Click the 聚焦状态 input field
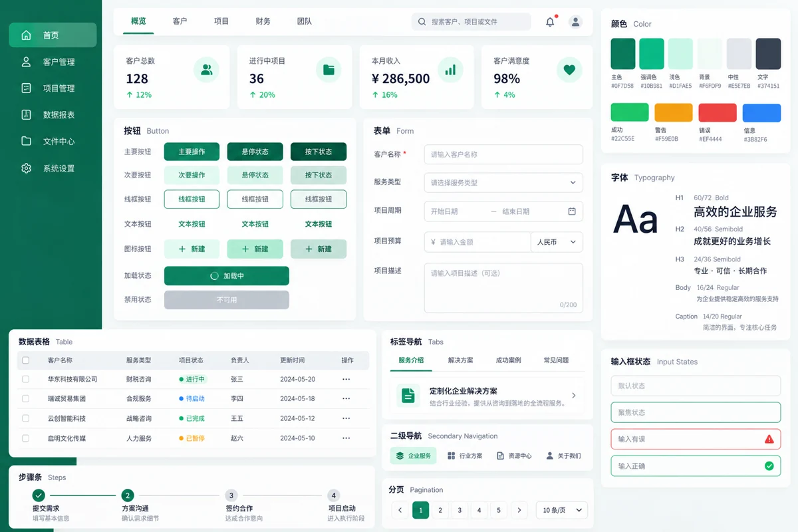This screenshot has width=798, height=532. tap(696, 412)
